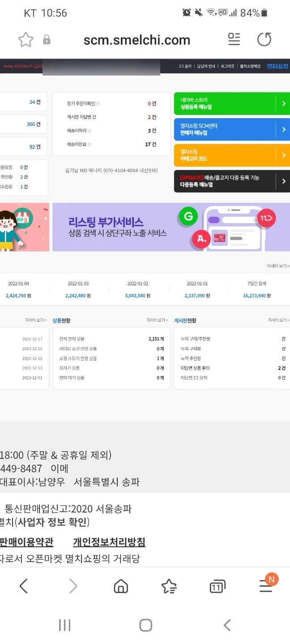The image size is (290, 644).
Task: Click the 쇼핑 스토리 반영 상품 row
Action: click(x=111, y=358)
